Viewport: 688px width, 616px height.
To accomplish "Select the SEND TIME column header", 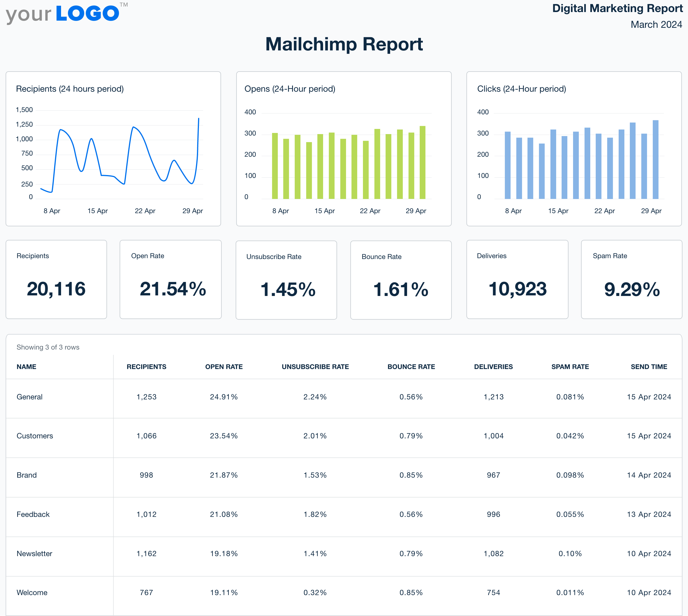I will [x=648, y=366].
